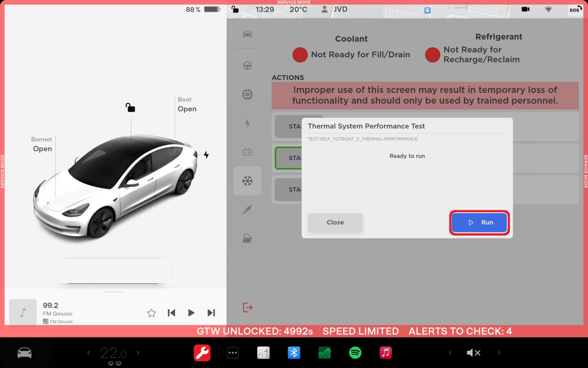Open the red wrench service app
The width and height of the screenshot is (588, 368).
[202, 352]
